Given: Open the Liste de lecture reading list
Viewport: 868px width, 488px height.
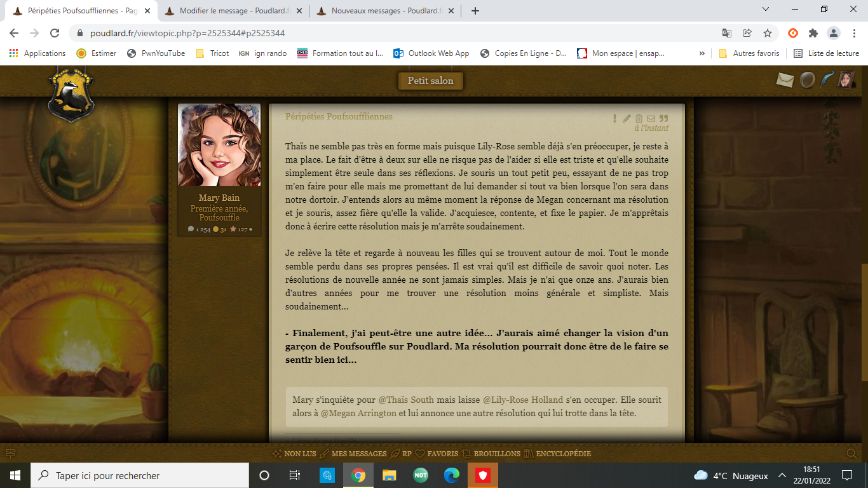Looking at the screenshot, I should point(826,53).
